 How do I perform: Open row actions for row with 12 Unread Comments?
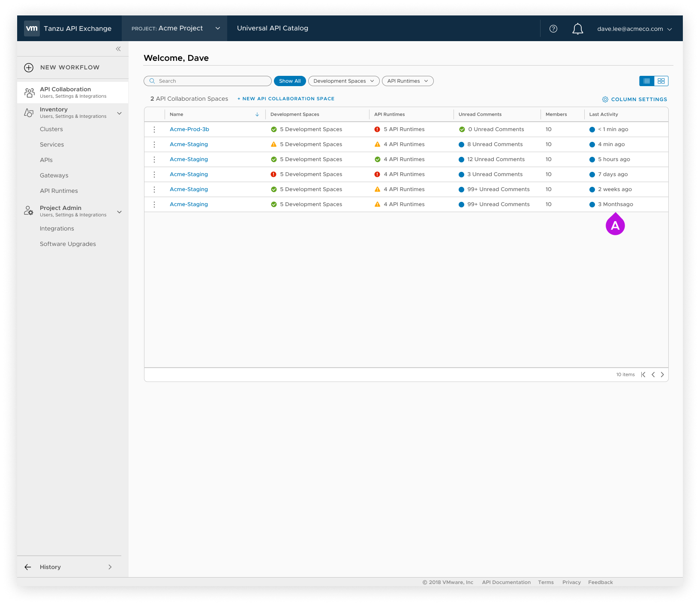[x=154, y=159]
